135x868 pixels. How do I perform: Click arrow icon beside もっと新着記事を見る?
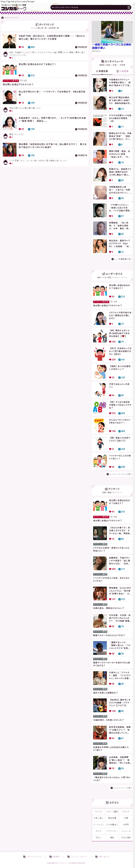[x=112, y=259]
